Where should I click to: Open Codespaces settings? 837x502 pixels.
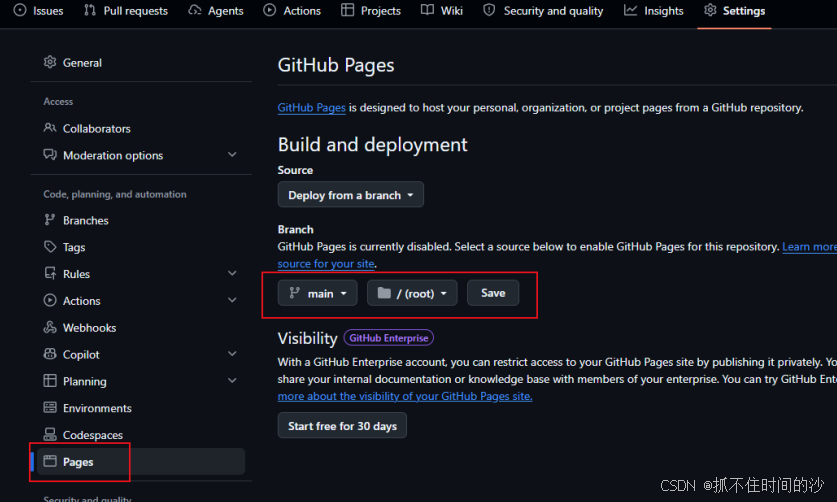tap(141, 435)
